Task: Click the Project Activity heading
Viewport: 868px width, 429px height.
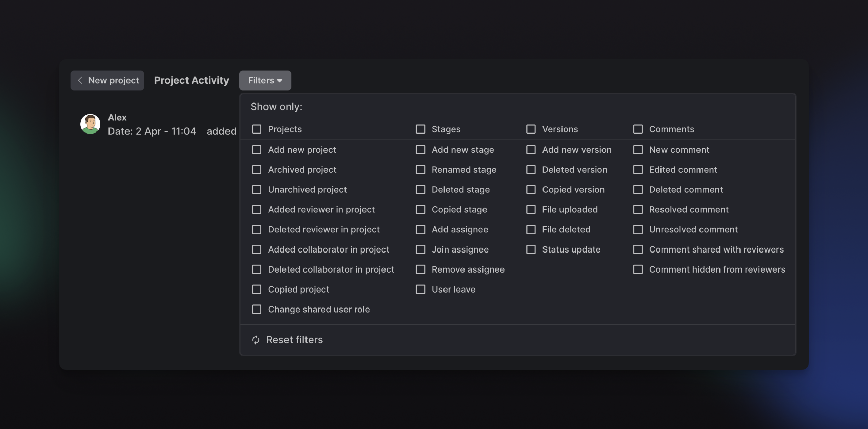Action: coord(192,80)
